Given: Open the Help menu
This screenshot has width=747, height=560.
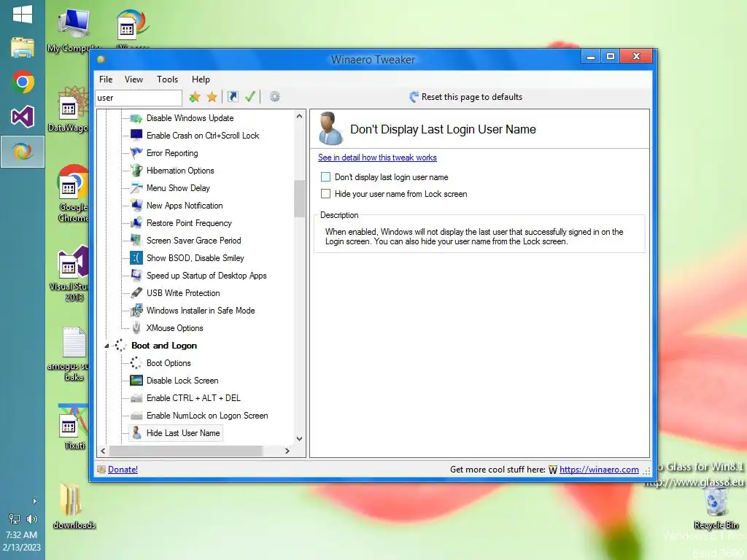Looking at the screenshot, I should tap(201, 79).
